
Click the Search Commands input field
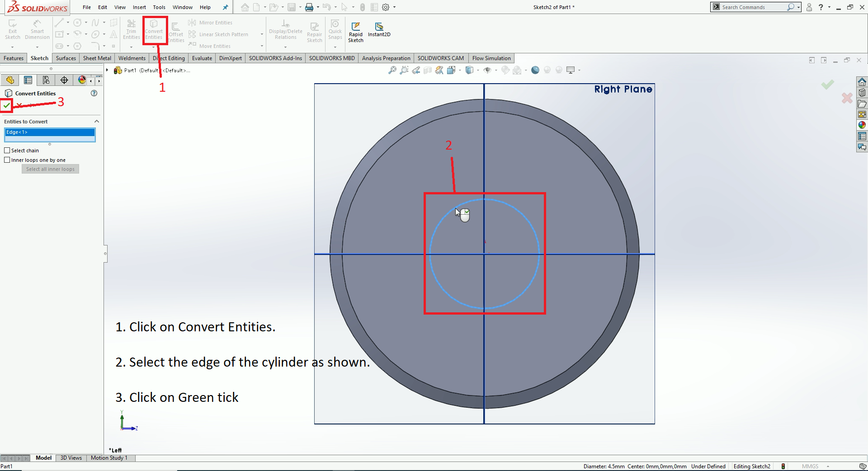click(753, 7)
